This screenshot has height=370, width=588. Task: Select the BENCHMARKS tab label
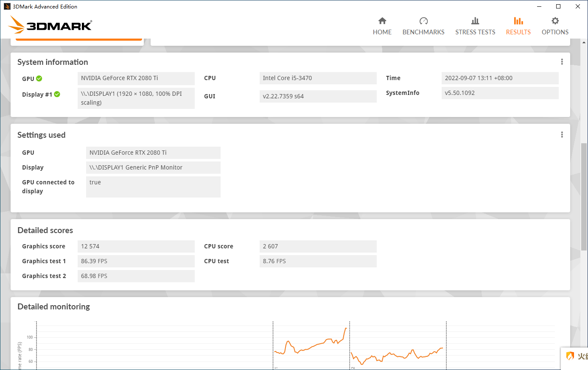(x=423, y=32)
